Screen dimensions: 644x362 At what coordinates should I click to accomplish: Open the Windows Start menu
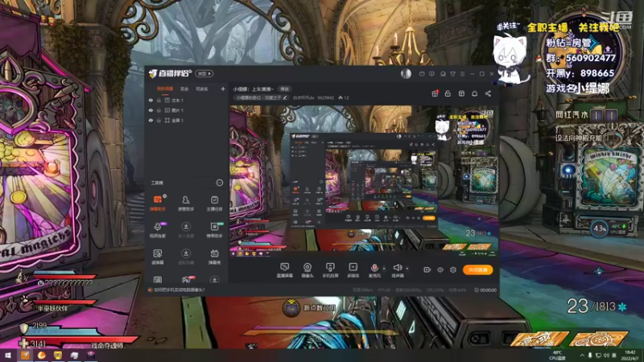(7, 356)
